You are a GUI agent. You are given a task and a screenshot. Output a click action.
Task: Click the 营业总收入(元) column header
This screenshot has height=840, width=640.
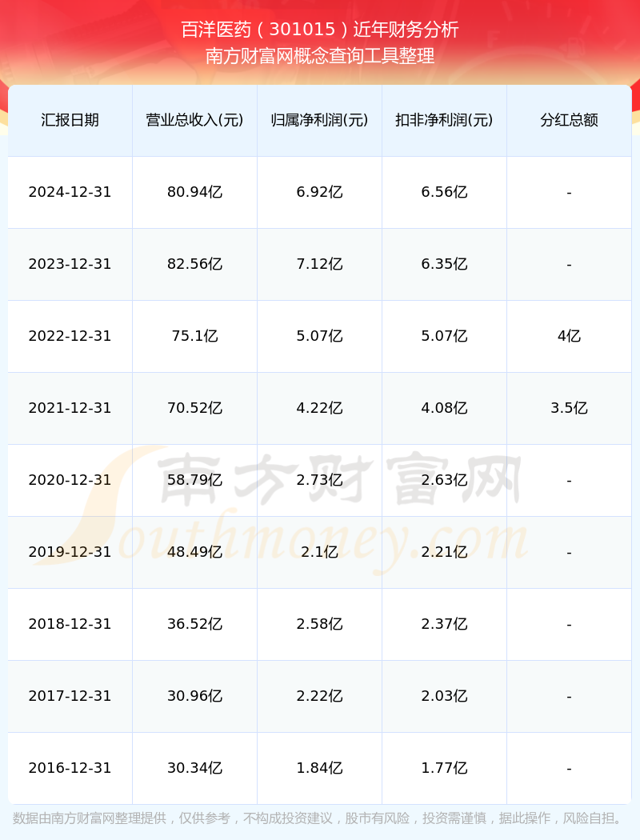click(195, 120)
